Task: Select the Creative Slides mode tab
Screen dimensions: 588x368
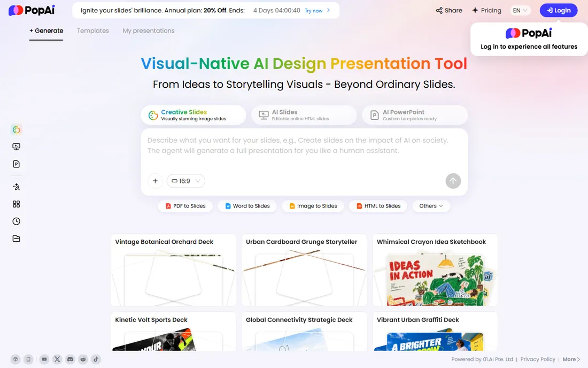Action: (194, 115)
